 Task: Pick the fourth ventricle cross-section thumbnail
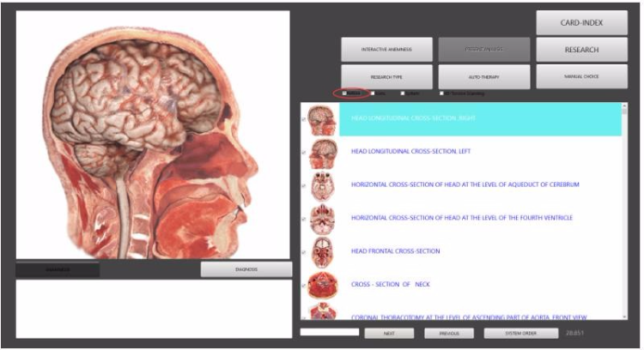[322, 220]
